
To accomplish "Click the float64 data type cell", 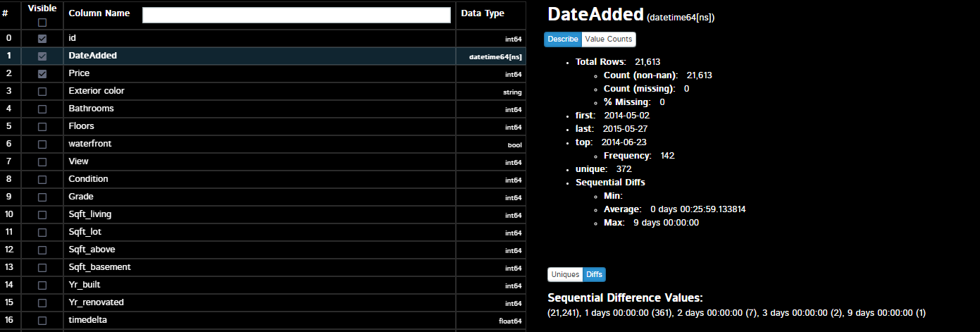I will (510, 321).
